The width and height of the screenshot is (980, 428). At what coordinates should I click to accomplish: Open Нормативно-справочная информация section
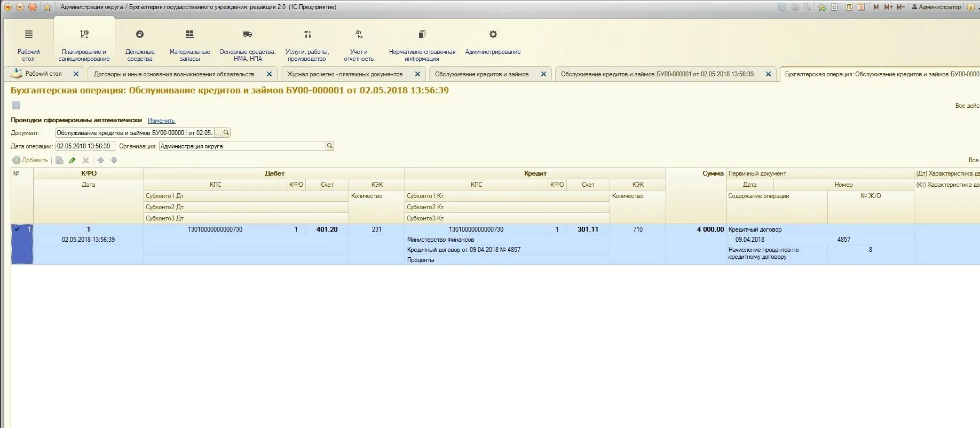pyautogui.click(x=422, y=45)
